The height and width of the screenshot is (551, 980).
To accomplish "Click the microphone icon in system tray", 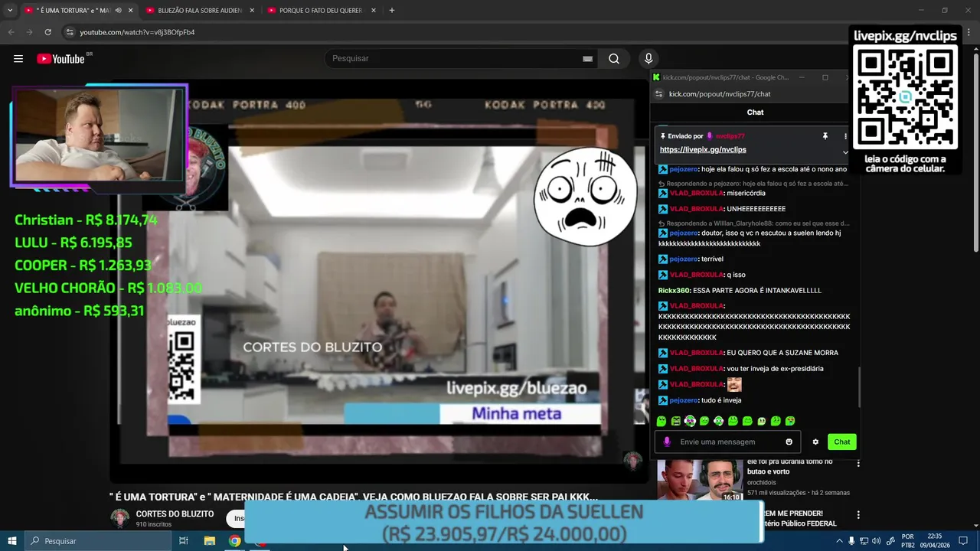I will tap(851, 541).
